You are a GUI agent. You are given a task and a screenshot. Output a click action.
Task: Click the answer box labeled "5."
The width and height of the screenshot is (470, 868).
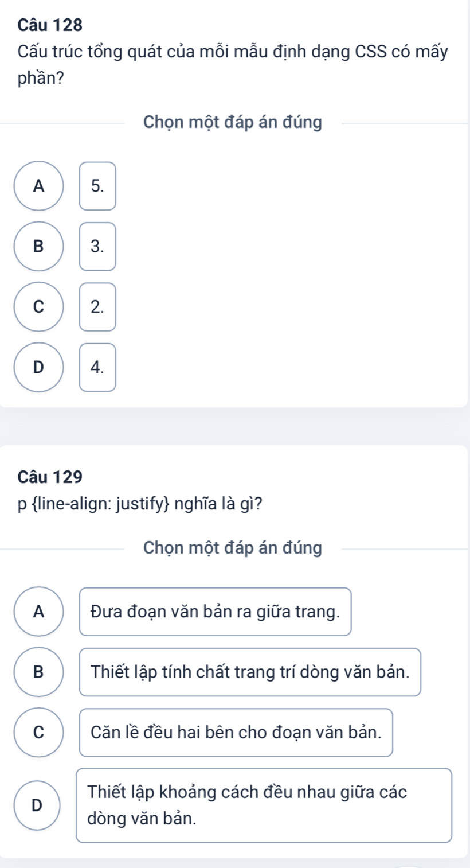(97, 186)
